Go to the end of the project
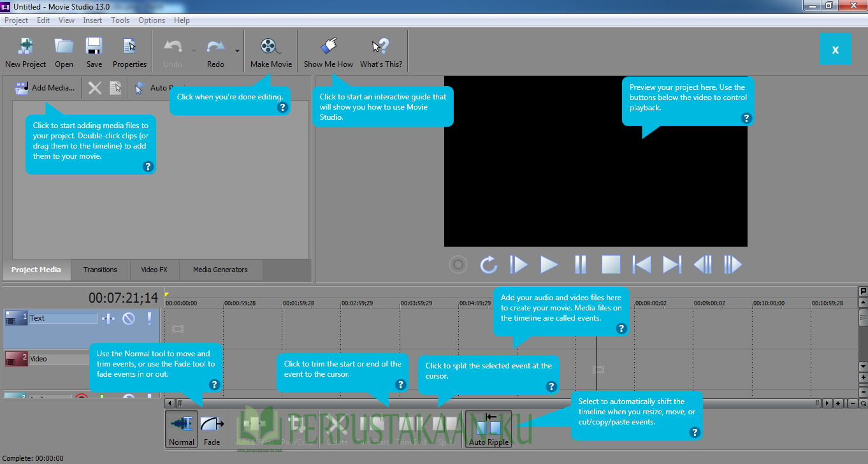This screenshot has width=868, height=464. 672,265
